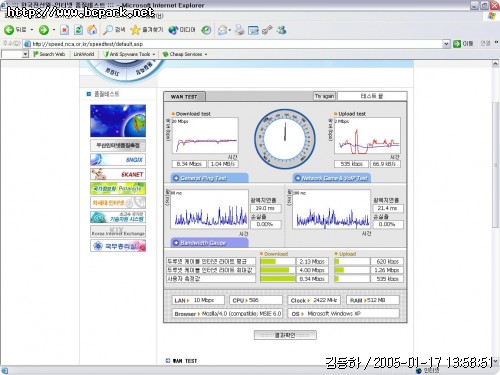Open Anti Spyware Tools dropdown
The height and width of the screenshot is (375, 500).
(130, 54)
